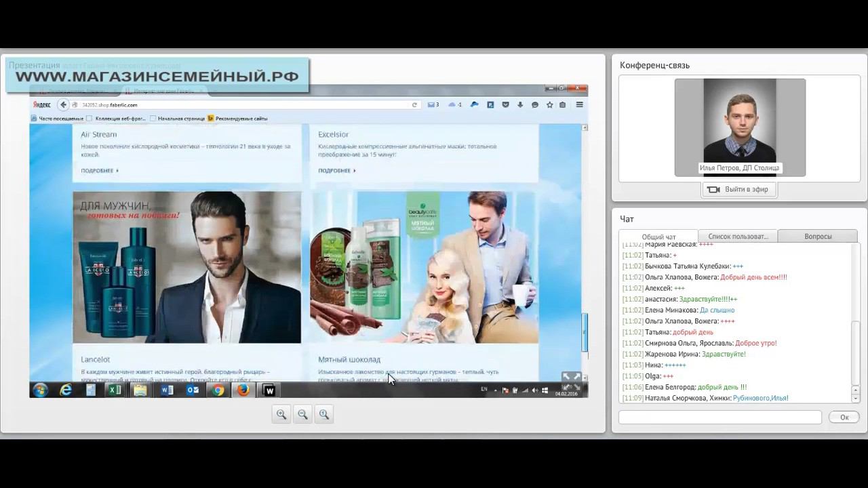
Task: Select the 'Общий чат' tab
Action: coord(658,237)
